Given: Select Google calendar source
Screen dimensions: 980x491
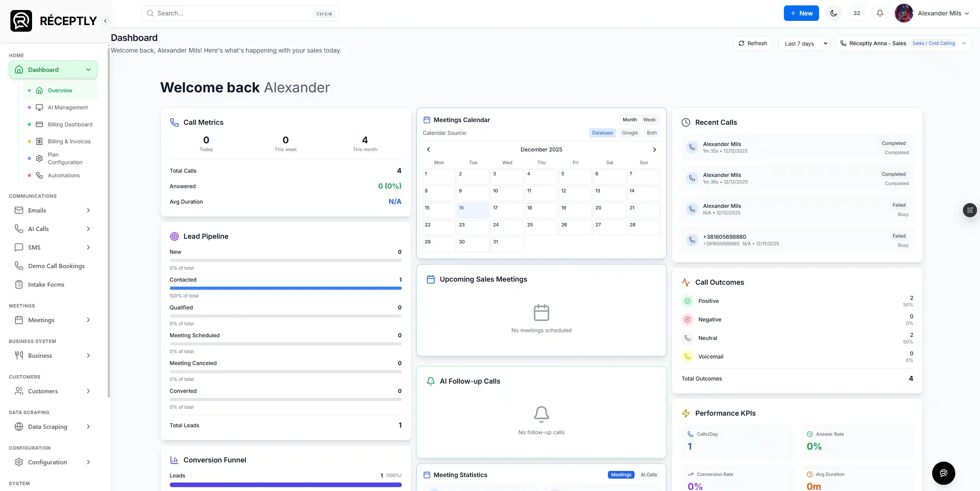Looking at the screenshot, I should [x=630, y=133].
